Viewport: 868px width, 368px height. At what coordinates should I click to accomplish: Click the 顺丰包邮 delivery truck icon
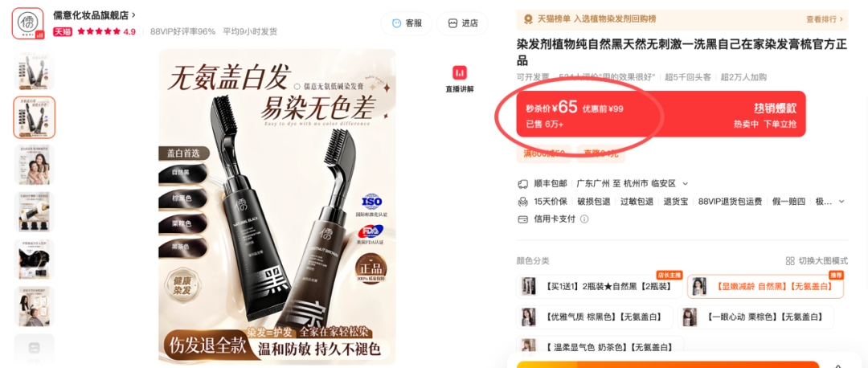pos(522,183)
